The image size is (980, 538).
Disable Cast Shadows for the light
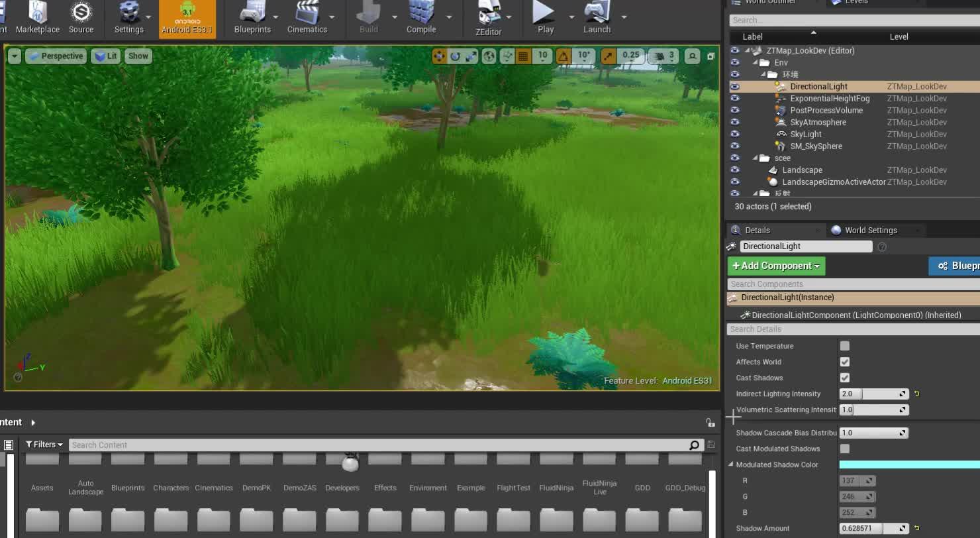click(x=845, y=378)
